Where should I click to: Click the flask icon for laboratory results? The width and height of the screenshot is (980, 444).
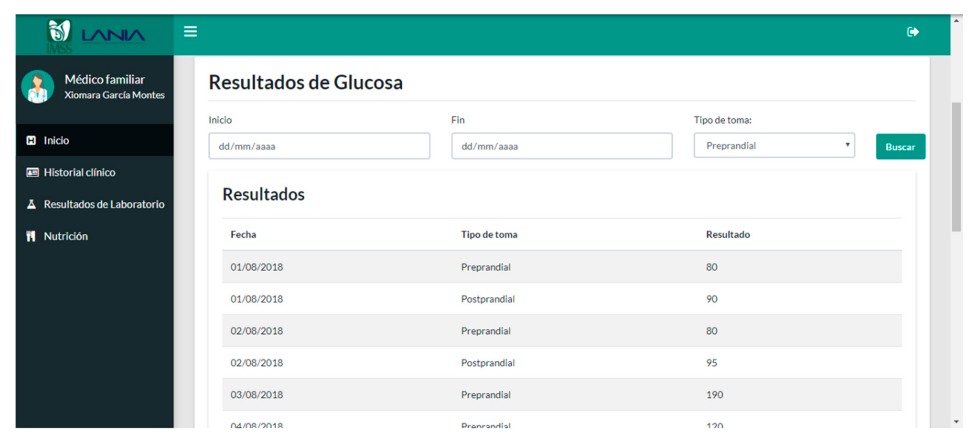coord(32,204)
